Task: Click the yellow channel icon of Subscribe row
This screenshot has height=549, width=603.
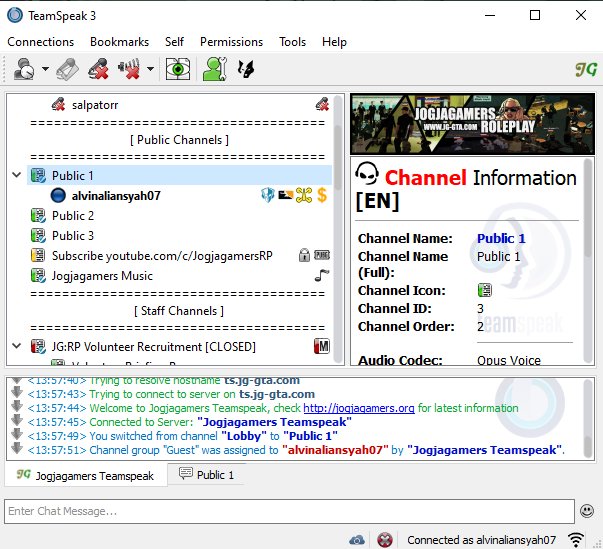Action: point(38,256)
